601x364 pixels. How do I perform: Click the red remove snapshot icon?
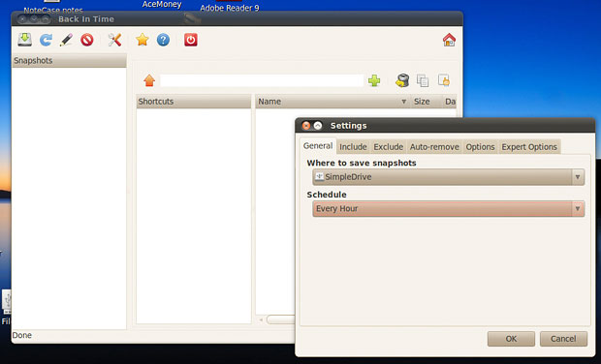click(x=87, y=40)
